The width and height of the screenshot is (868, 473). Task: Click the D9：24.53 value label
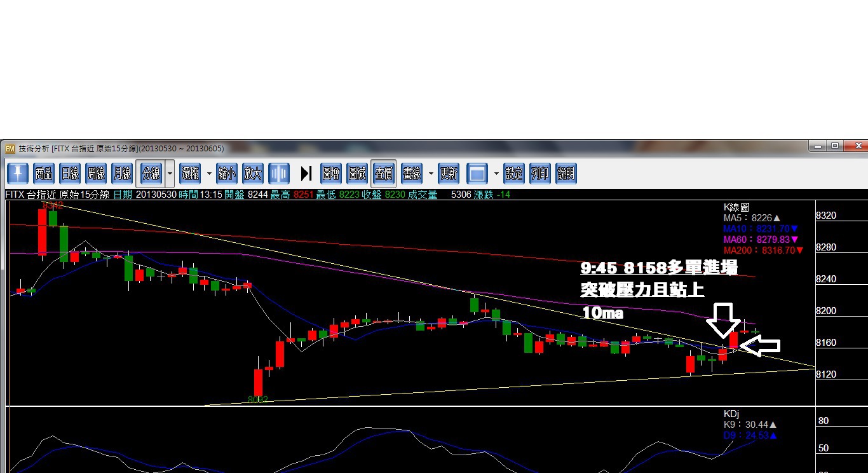pyautogui.click(x=750, y=435)
